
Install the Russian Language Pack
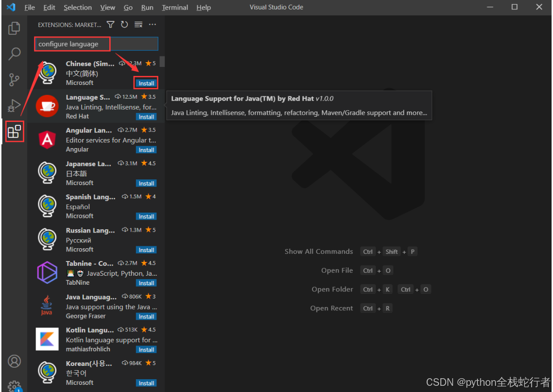coord(146,250)
